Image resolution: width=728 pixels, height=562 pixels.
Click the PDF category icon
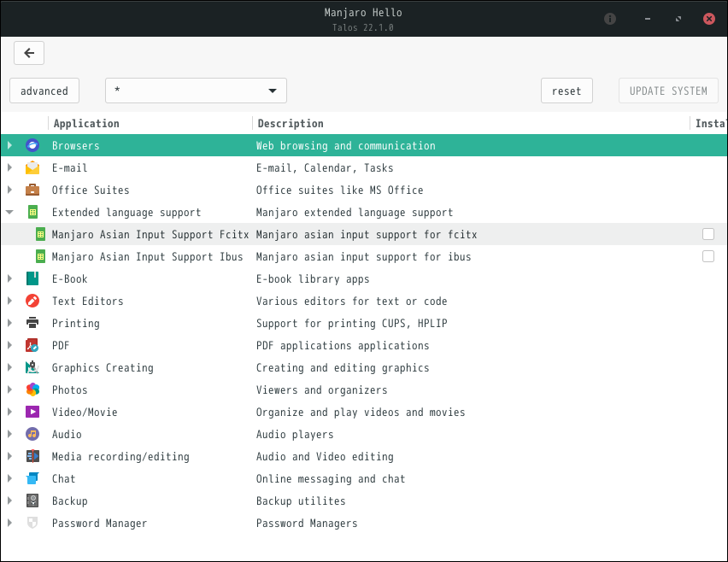point(32,345)
